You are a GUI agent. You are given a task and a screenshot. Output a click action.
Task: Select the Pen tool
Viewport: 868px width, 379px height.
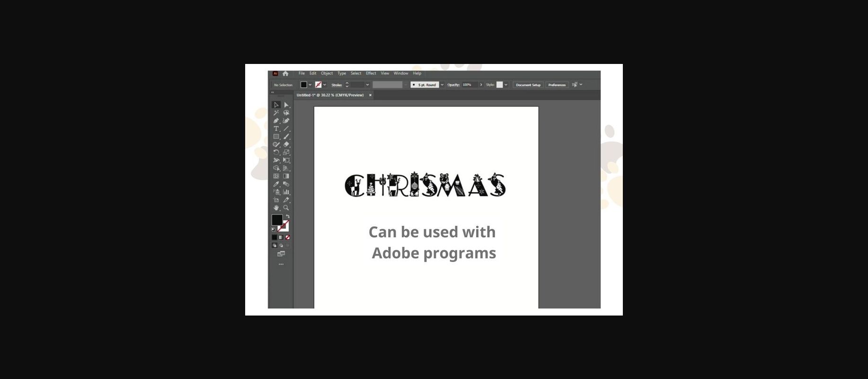(x=276, y=121)
